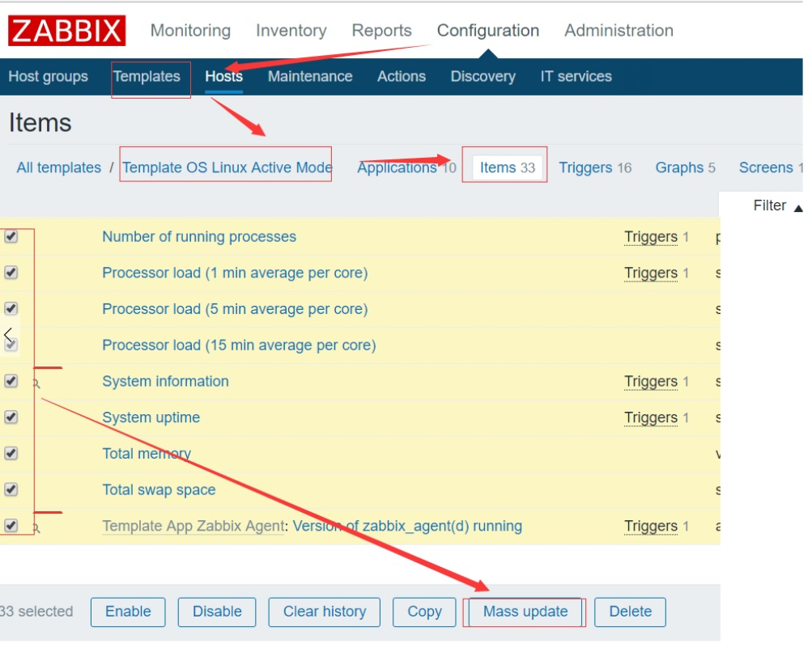Click wrench icon next to System information
This screenshot has width=812, height=648.
[36, 384]
